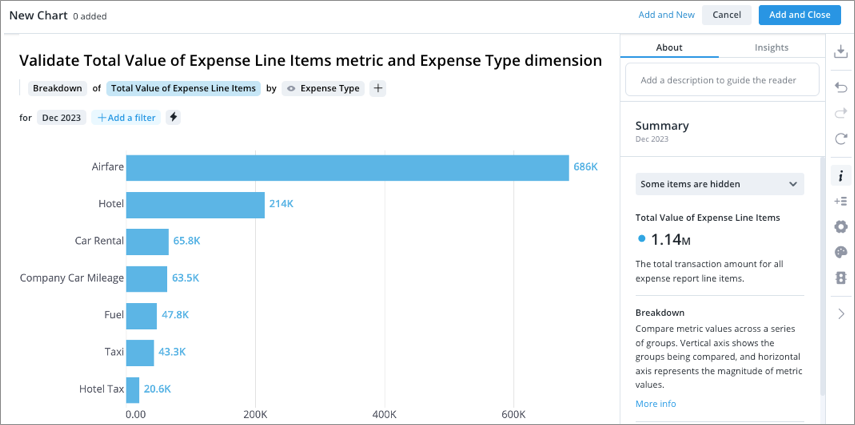The height and width of the screenshot is (425, 855).
Task: Open the add list item icon
Action: pos(840,201)
